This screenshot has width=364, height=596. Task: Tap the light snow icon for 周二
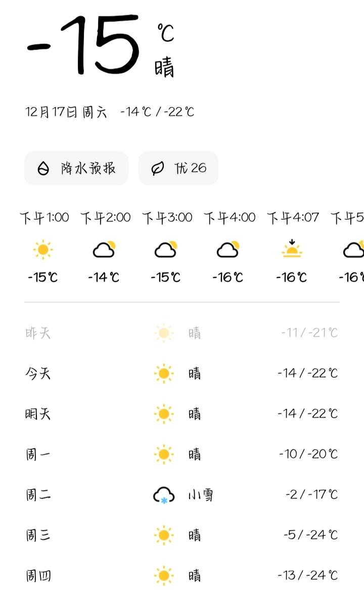[x=164, y=495]
